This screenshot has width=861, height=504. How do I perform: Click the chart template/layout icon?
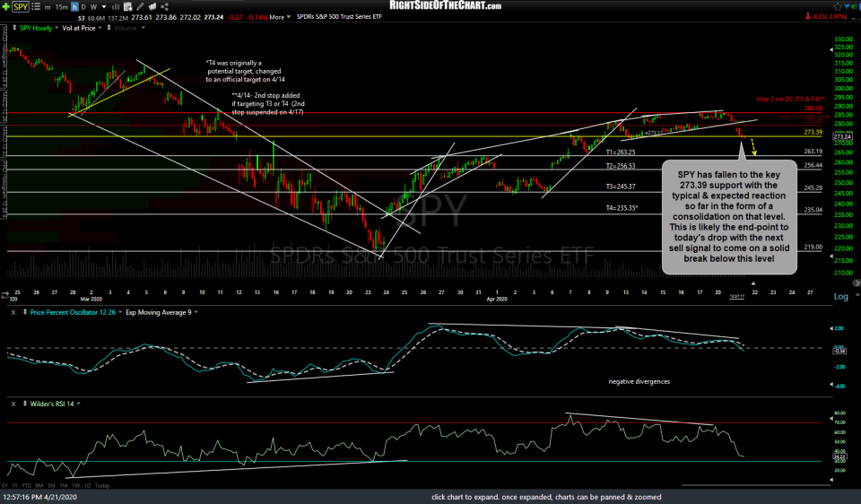point(128,6)
